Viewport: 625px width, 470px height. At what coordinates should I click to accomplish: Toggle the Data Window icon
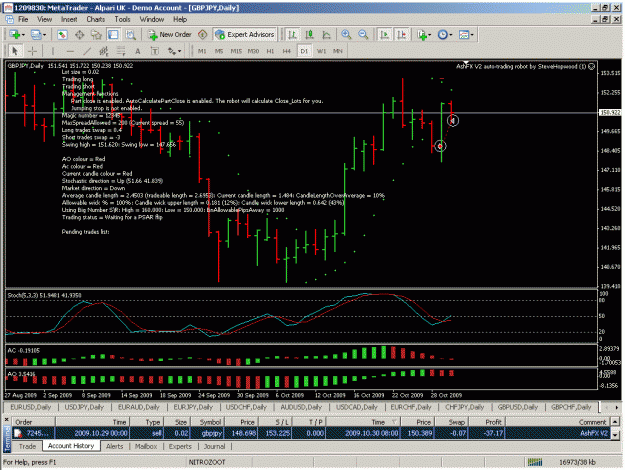point(80,35)
